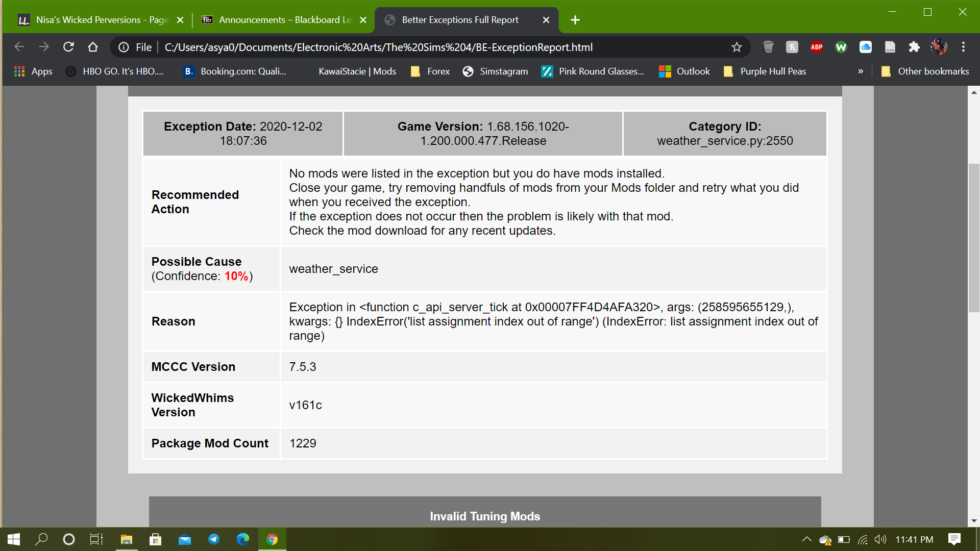Open the Chrome three-dot menu
This screenshot has width=980, height=551.
963,47
